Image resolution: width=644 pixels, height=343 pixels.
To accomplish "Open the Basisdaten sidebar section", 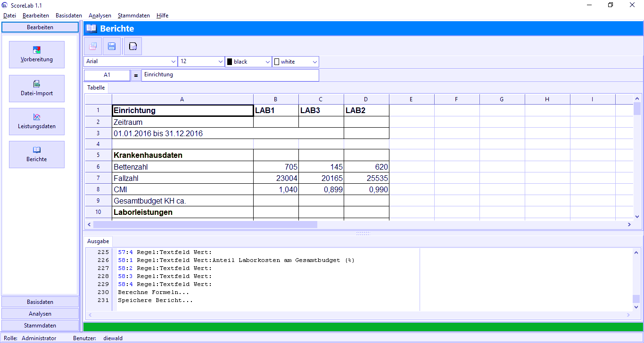I will (40, 302).
